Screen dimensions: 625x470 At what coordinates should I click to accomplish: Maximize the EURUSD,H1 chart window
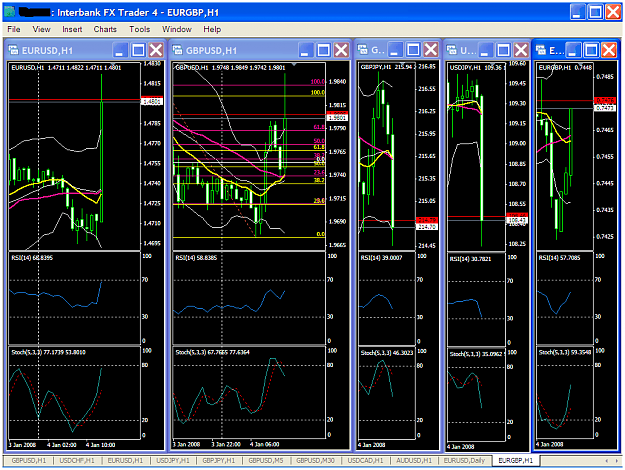pyautogui.click(x=138, y=50)
